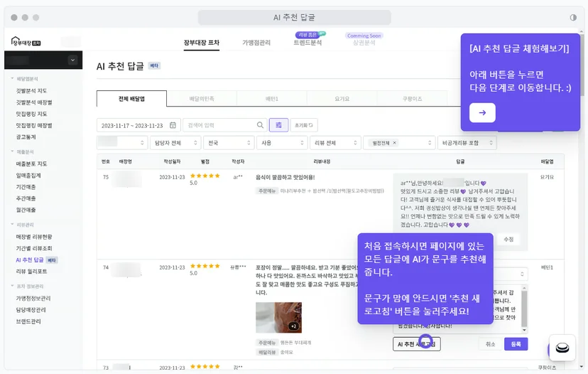Open 맛집랭킹 매장별 in sidebar
Screen dimensions: 588x374
pos(34,125)
